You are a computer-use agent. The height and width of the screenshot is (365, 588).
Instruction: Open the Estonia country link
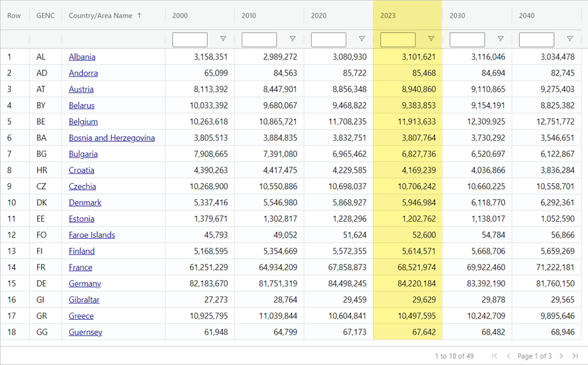coord(82,218)
